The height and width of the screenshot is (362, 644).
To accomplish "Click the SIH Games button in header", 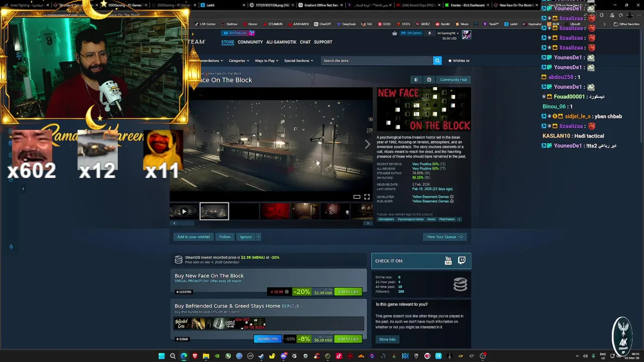I will click(x=412, y=33).
